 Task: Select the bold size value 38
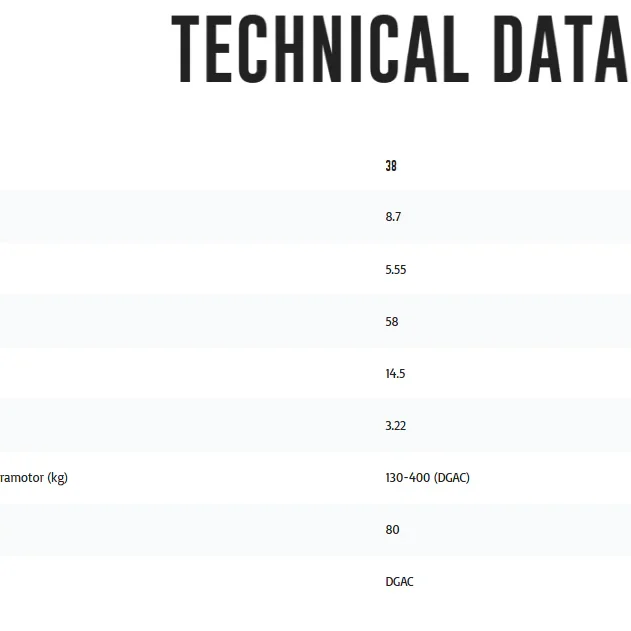pyautogui.click(x=391, y=166)
